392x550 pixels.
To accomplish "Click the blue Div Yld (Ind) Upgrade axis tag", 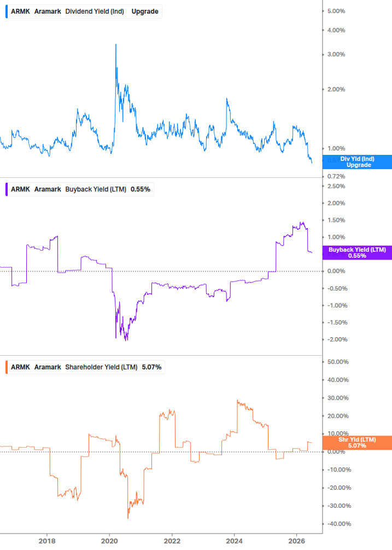I will 357,162.
